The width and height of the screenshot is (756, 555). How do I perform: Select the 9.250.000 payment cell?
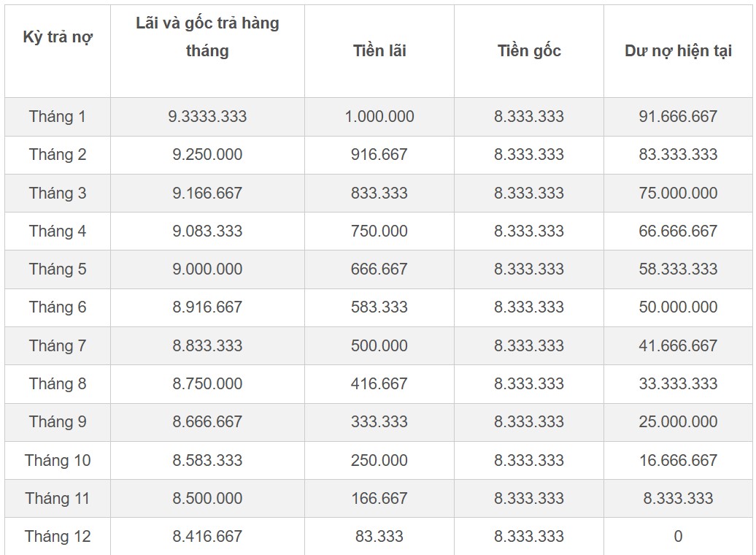pyautogui.click(x=207, y=154)
